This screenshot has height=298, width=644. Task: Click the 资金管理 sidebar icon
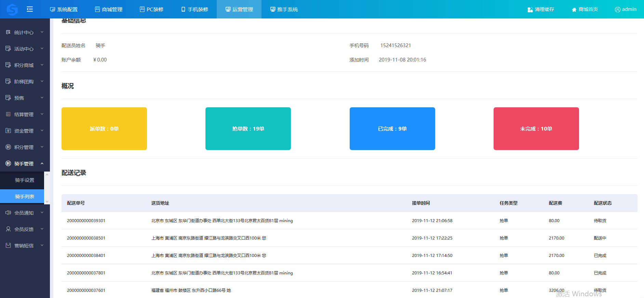pos(8,131)
